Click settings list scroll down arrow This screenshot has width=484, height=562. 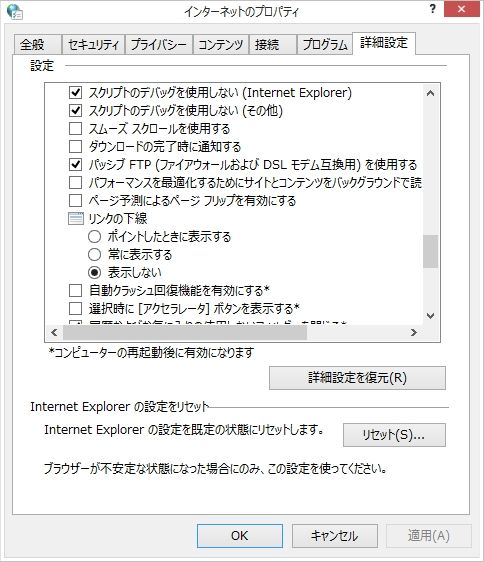431,316
